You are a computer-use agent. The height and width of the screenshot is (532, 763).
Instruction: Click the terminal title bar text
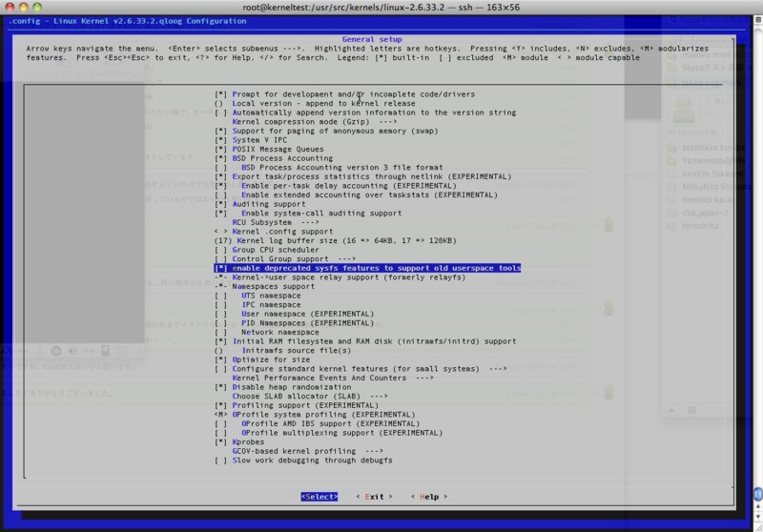[381, 8]
